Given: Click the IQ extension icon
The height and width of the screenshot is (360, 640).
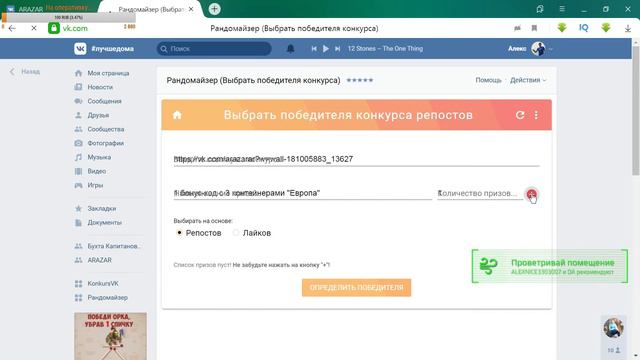Looking at the screenshot, I should [584, 28].
